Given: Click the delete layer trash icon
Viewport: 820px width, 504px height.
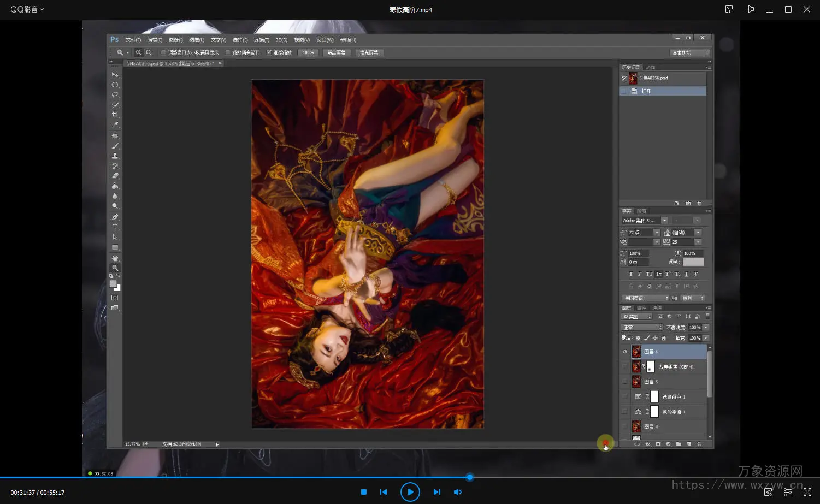Looking at the screenshot, I should pos(699,444).
